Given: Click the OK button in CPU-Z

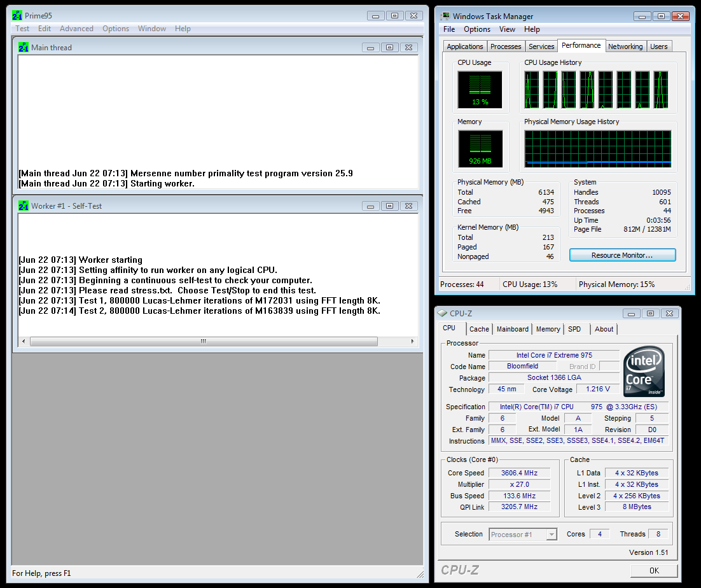Looking at the screenshot, I should click(x=653, y=570).
